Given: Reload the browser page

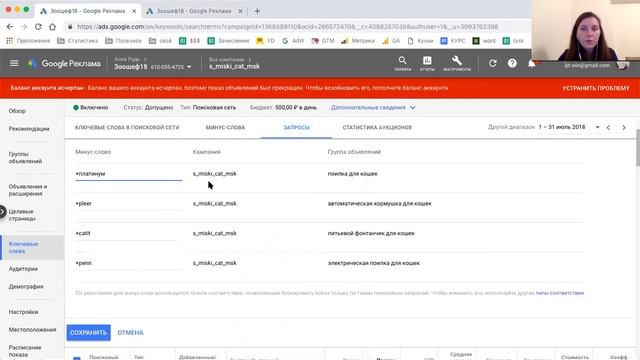Looking at the screenshot, I should click(38, 27).
